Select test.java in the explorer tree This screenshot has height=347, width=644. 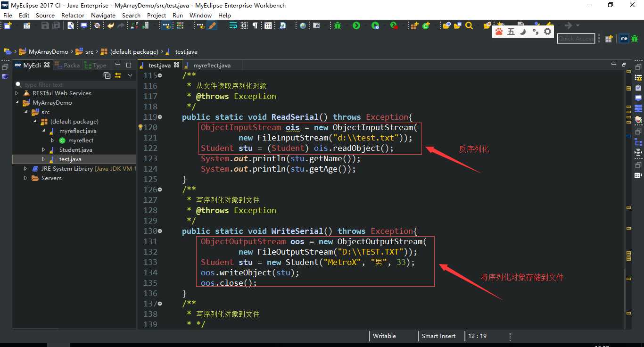[x=70, y=159]
